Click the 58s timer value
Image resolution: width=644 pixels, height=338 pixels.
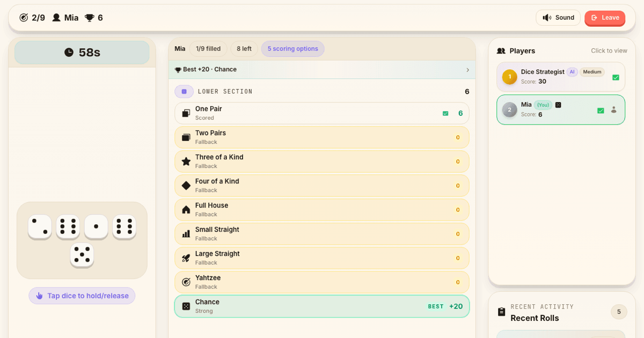pyautogui.click(x=90, y=53)
